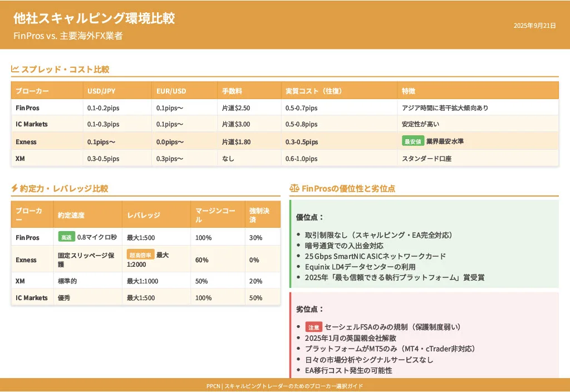Screen dimensions: 570x392
Task: Select the USD/JPY column header
Action: point(101,91)
